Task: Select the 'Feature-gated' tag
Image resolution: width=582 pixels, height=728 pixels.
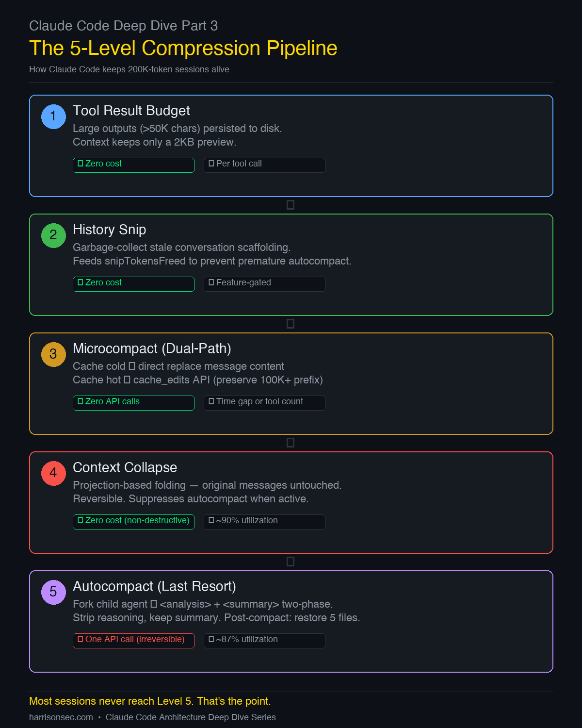Action: click(264, 283)
